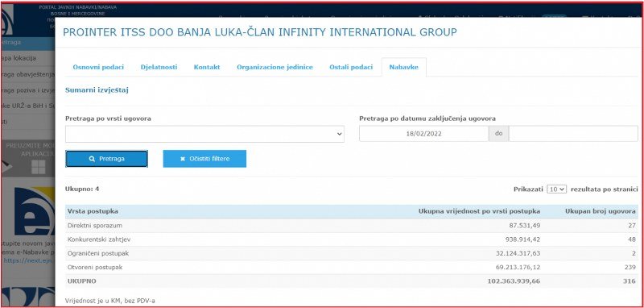Click the Sumarni izvještaj heading
Viewport: 644px width, 308px height.
pos(97,90)
